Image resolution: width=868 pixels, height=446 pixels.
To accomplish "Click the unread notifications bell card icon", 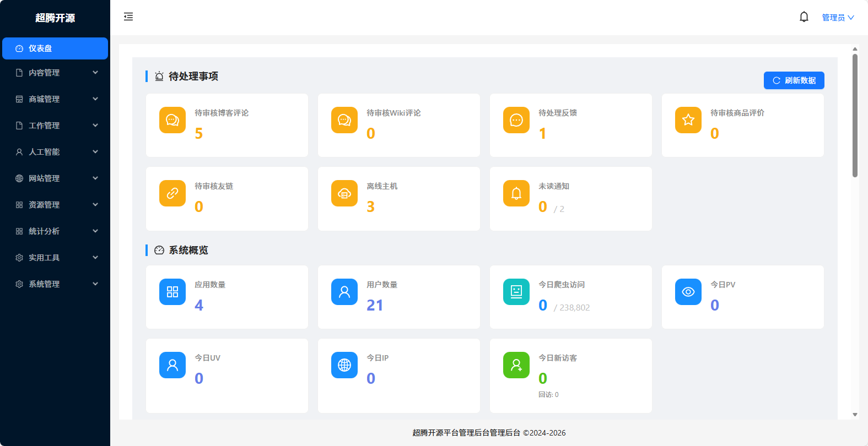I will tap(516, 193).
